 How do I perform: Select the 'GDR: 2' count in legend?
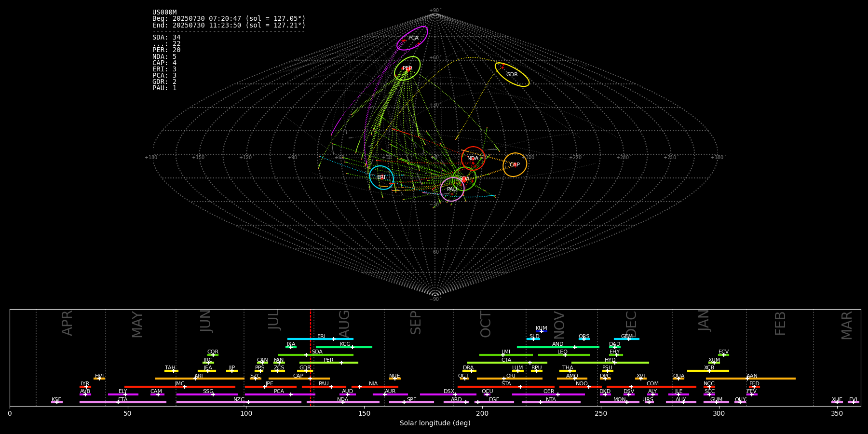pyautogui.click(x=164, y=82)
